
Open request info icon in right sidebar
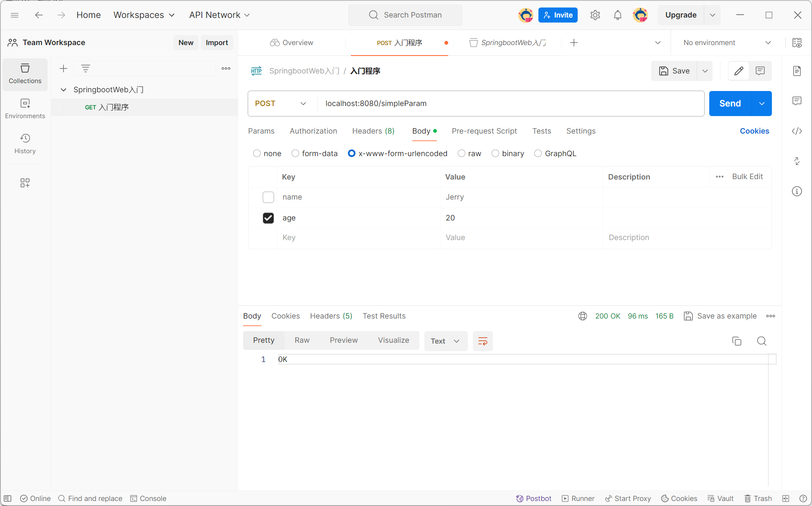point(797,191)
